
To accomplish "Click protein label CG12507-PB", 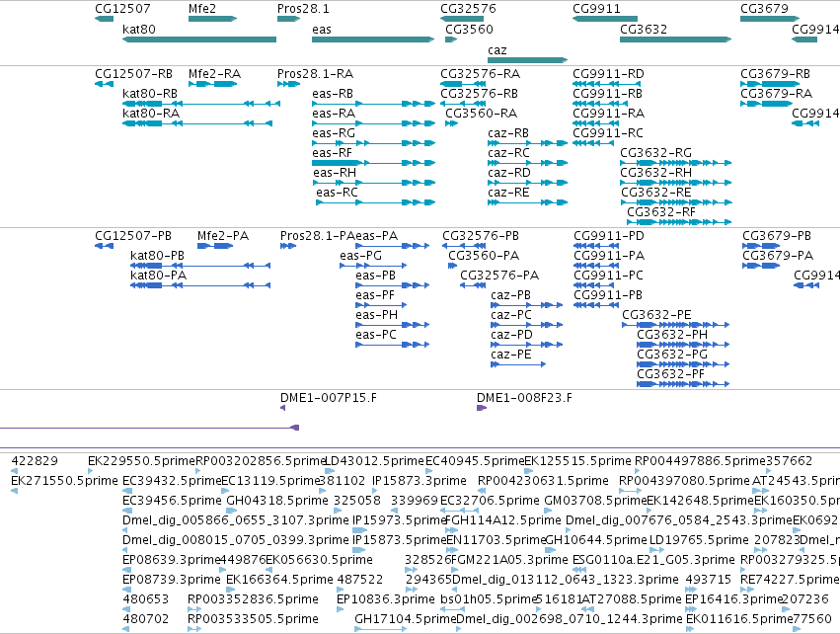I will pos(133,236).
